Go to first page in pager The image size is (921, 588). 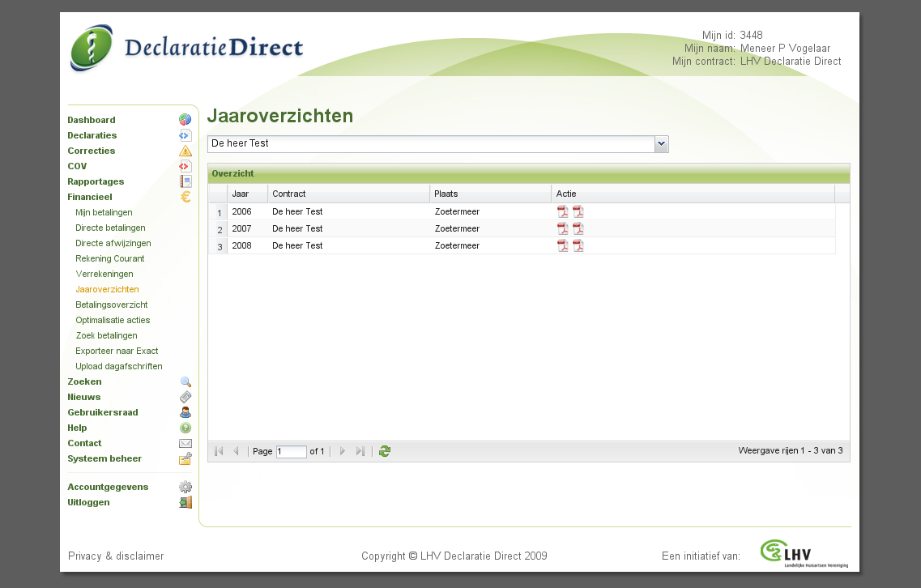click(x=219, y=451)
